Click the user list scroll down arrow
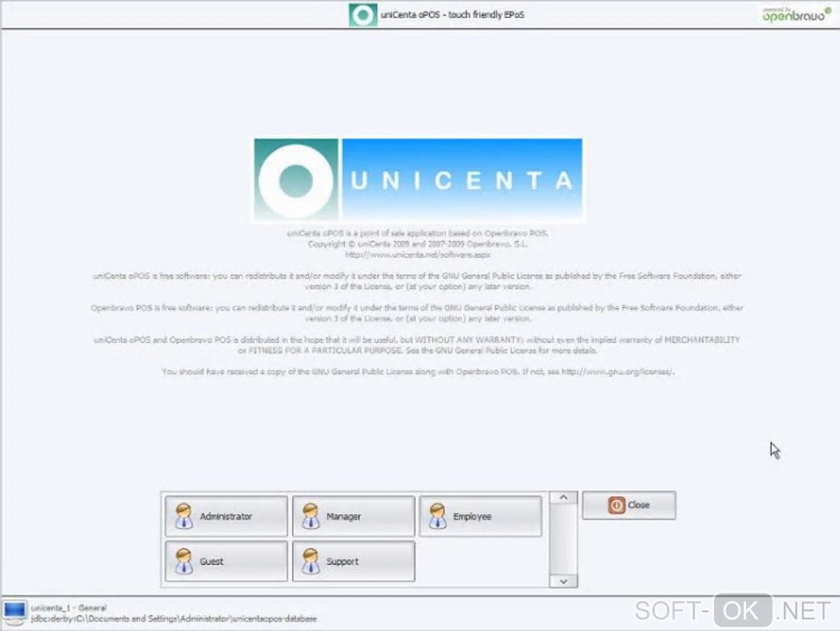 [563, 582]
